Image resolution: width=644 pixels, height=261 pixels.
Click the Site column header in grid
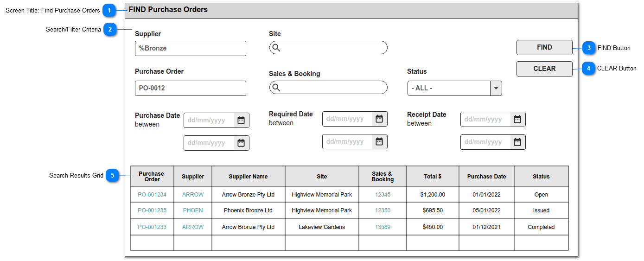(x=322, y=177)
